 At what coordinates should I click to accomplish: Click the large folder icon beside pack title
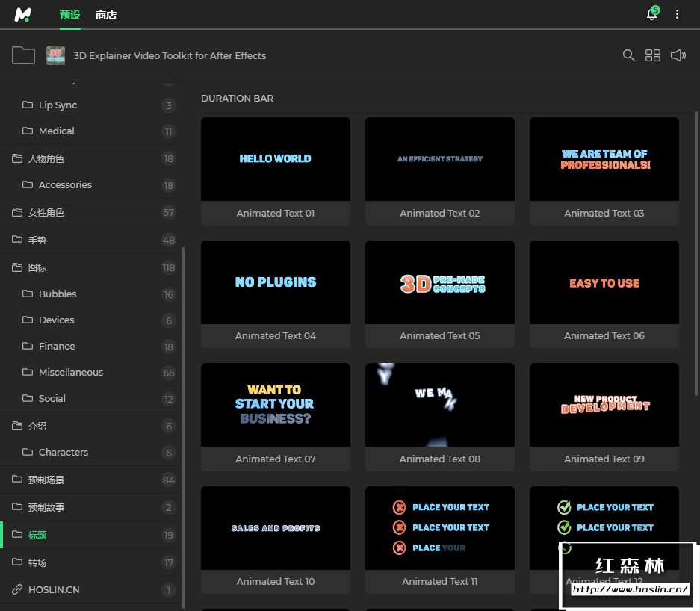tap(23, 55)
